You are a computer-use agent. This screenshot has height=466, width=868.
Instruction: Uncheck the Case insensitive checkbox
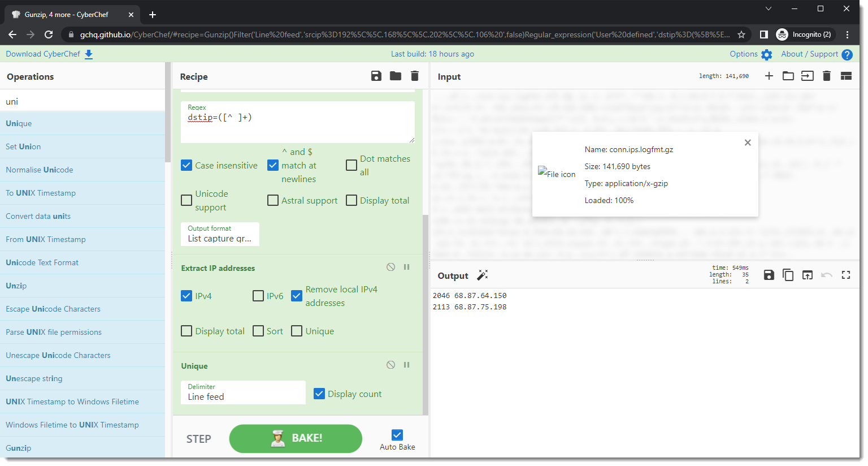point(186,165)
